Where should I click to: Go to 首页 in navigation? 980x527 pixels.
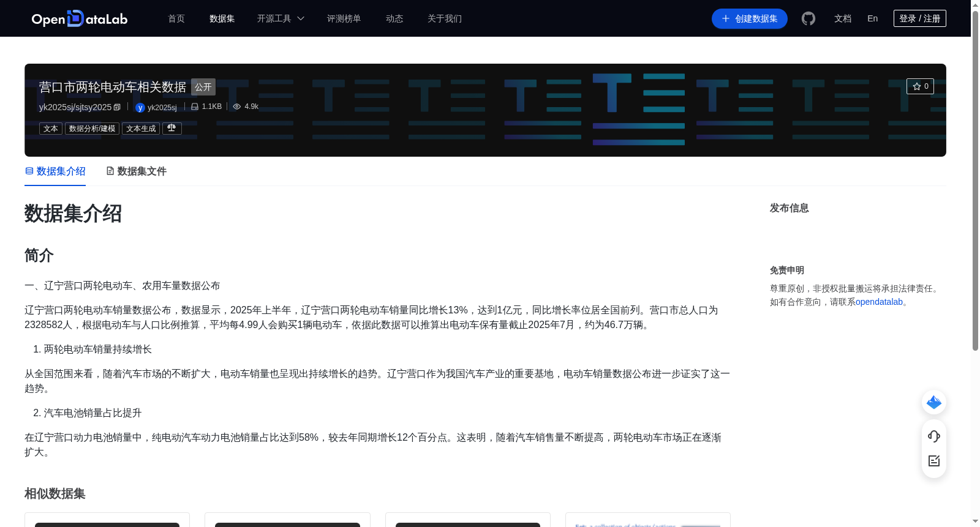click(176, 18)
